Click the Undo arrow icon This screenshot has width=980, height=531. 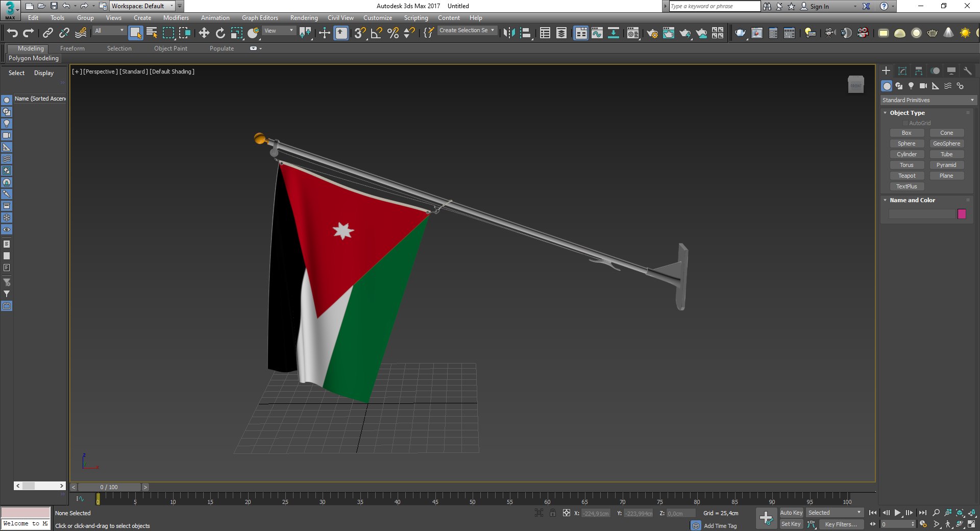point(12,33)
